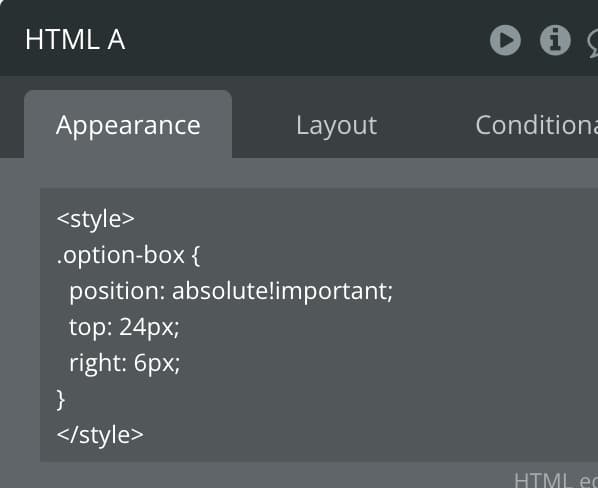Open the comments speech bubble icon
598x488 pixels.
592,44
